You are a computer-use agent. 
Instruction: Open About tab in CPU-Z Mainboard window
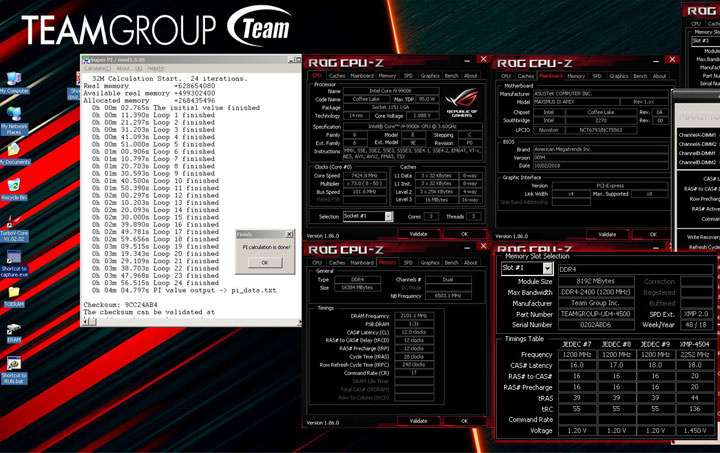tap(659, 76)
